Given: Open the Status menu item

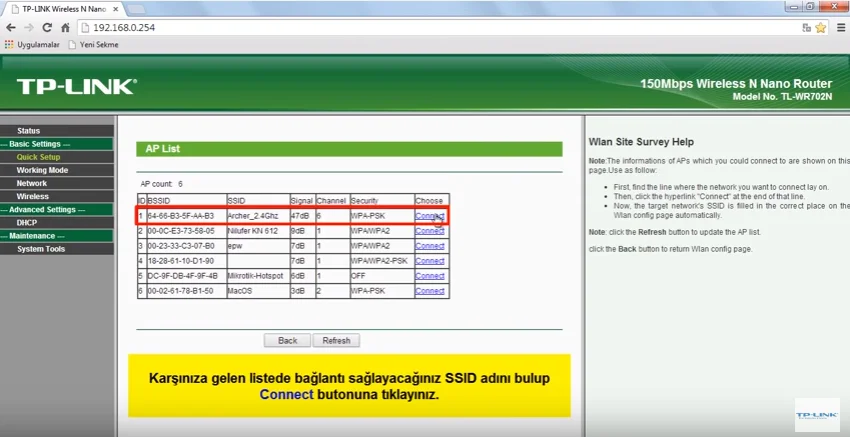Looking at the screenshot, I should [29, 131].
